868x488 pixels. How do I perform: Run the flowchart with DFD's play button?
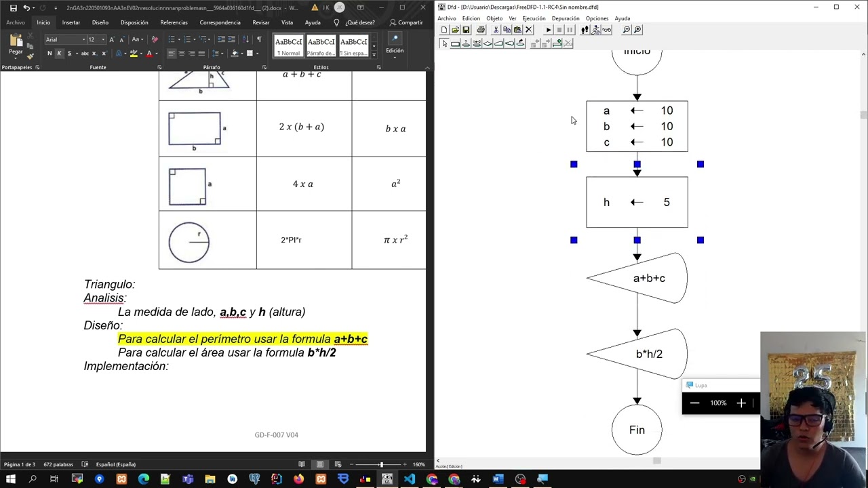549,30
